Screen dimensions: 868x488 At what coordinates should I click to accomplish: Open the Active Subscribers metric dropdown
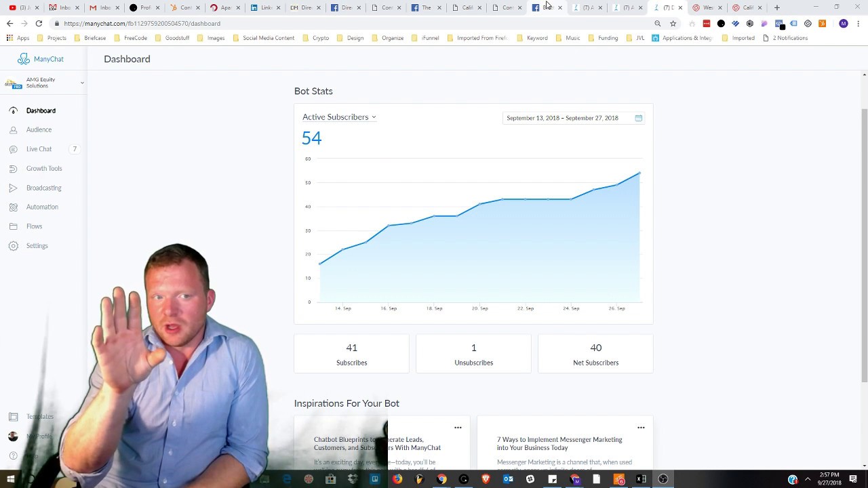click(339, 117)
